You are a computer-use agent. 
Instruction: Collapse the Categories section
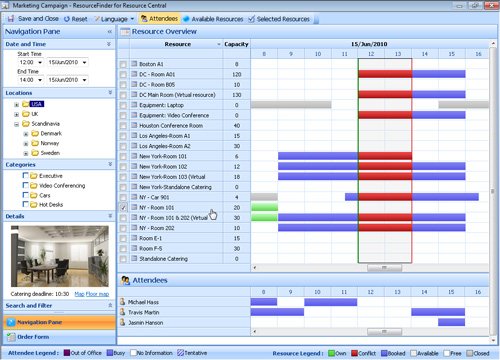coord(110,164)
